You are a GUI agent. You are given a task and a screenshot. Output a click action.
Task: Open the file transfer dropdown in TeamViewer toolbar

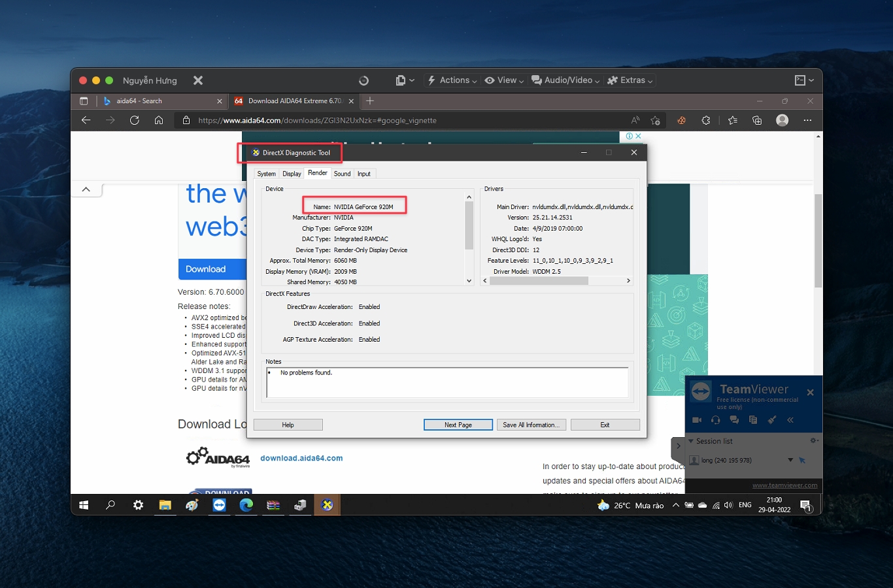405,80
